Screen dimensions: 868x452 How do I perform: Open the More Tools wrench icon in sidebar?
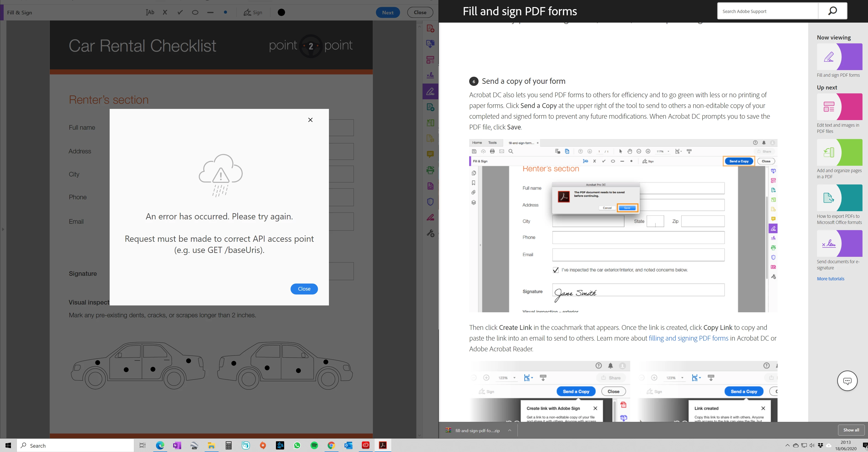(x=430, y=233)
